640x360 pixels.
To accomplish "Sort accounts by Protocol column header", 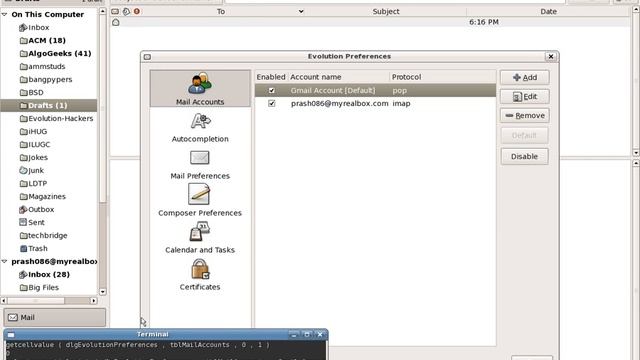I will click(x=442, y=77).
